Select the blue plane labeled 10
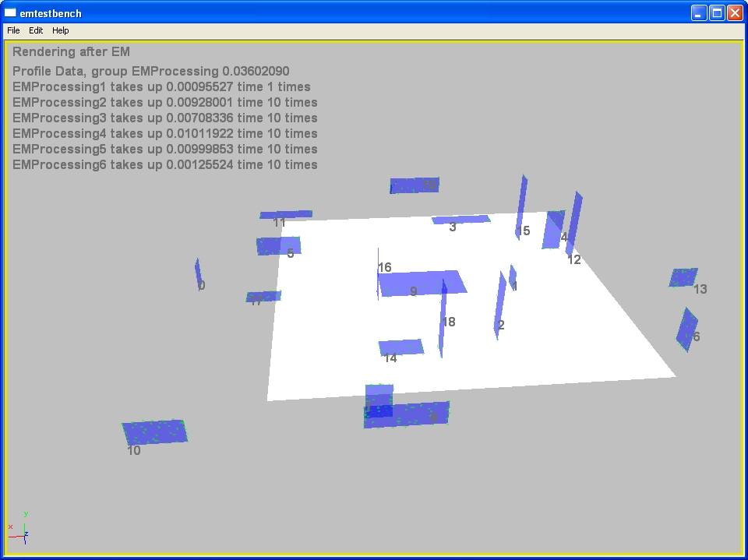The image size is (748, 560). tap(155, 431)
